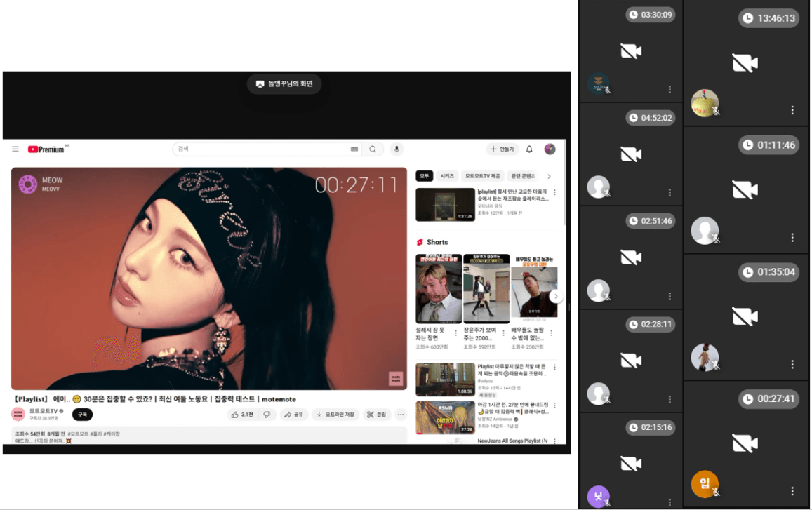Open the YouTube hamburger guide menu
Image resolution: width=812 pixels, height=510 pixels.
click(x=15, y=149)
